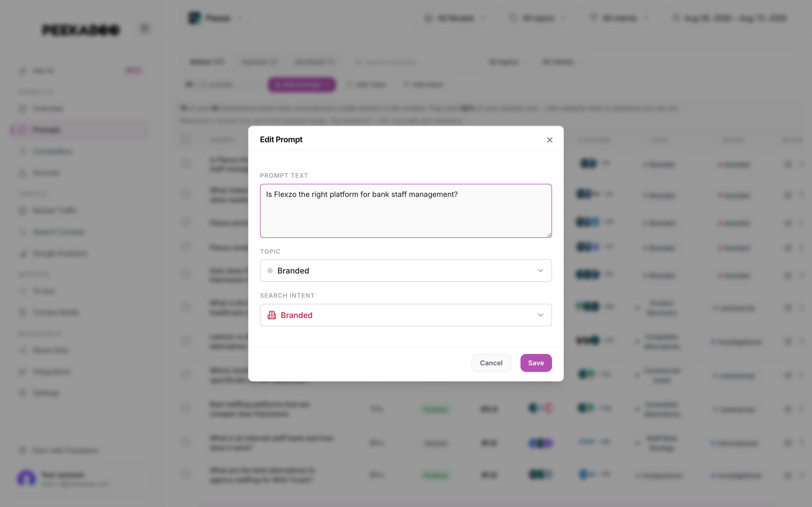
Task: Open the Topic Branded select box
Action: pyautogui.click(x=406, y=271)
